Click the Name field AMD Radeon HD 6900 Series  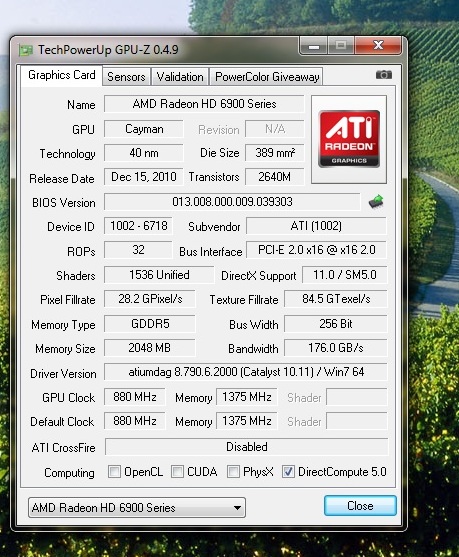coord(204,104)
